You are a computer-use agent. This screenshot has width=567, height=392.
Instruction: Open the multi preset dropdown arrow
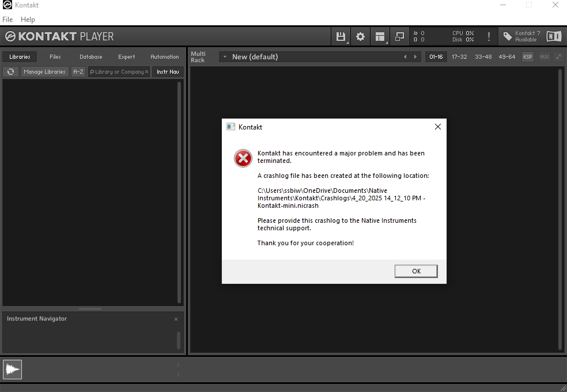[x=225, y=57]
